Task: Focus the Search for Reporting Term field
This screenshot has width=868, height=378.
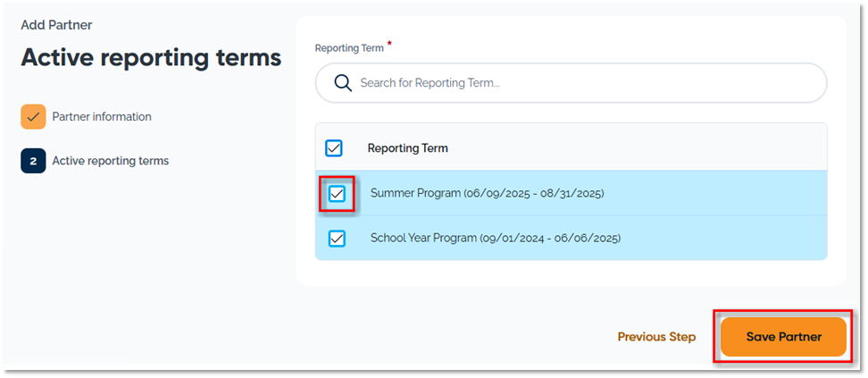Action: click(x=572, y=83)
